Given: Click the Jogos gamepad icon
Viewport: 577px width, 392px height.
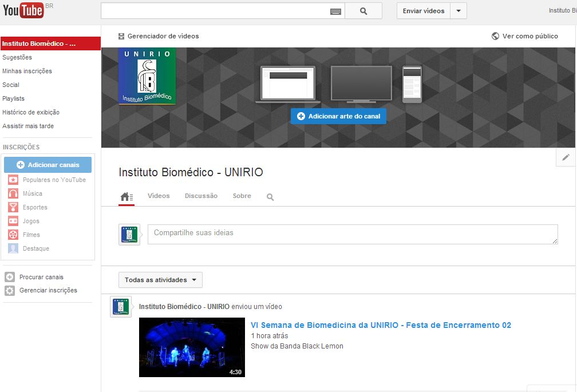Looking at the screenshot, I should pyautogui.click(x=14, y=221).
